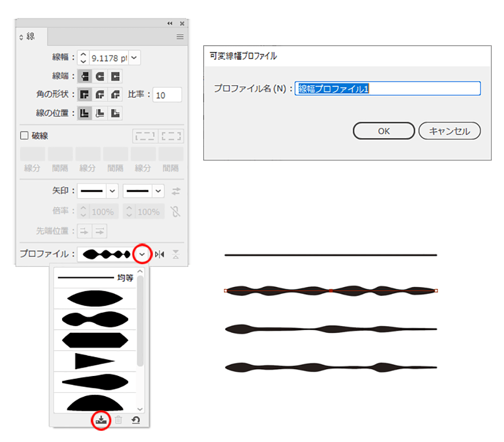
Task: Align stroke to outside icon
Action: [x=115, y=113]
